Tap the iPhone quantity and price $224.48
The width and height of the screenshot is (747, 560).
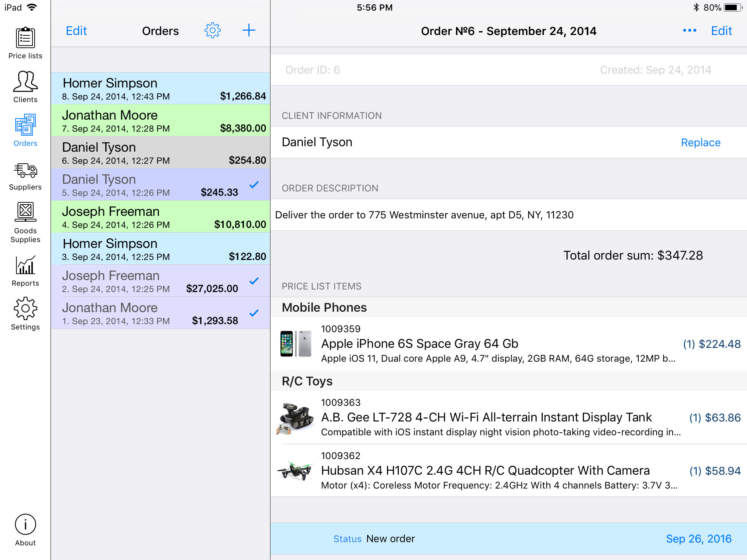(712, 344)
